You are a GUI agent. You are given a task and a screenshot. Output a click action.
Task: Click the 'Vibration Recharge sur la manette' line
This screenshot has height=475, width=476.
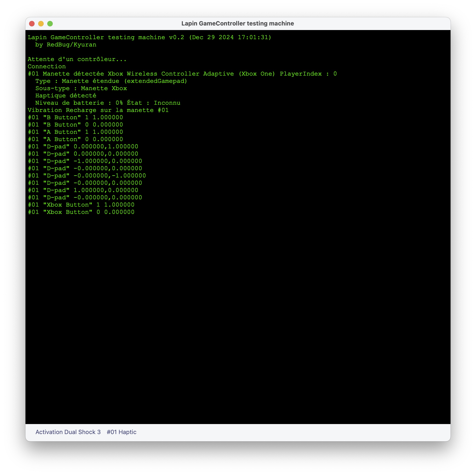click(x=98, y=110)
